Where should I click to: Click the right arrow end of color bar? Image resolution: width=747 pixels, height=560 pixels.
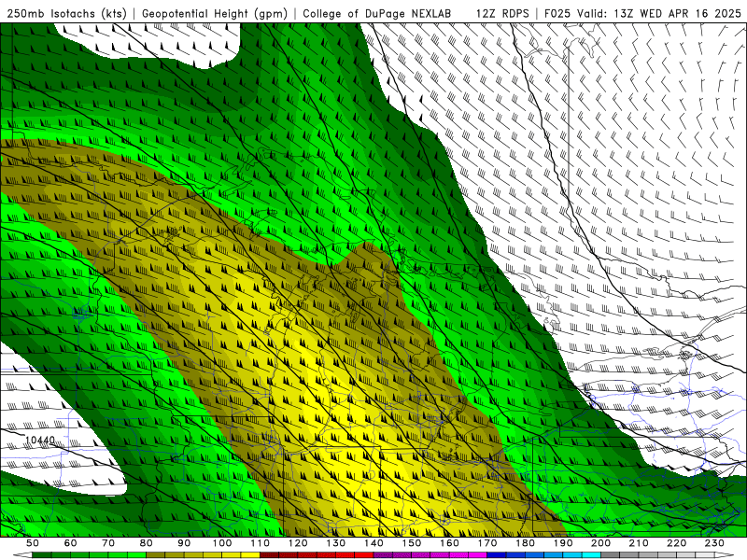pos(725,554)
